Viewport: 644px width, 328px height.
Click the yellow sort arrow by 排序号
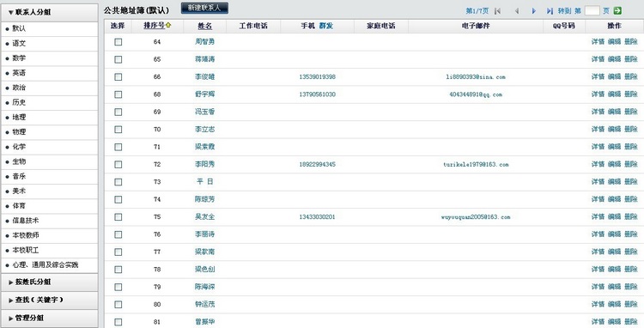pos(168,26)
